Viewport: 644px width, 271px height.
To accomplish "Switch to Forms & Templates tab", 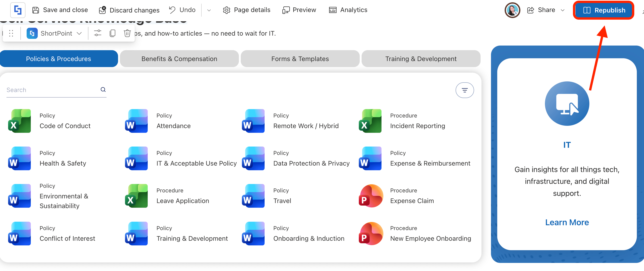I will [x=300, y=59].
